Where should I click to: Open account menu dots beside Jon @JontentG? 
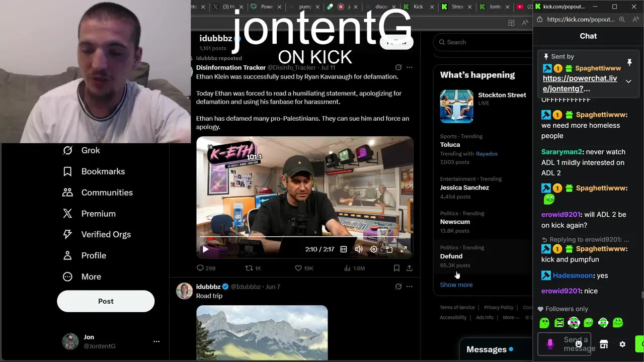(156, 341)
